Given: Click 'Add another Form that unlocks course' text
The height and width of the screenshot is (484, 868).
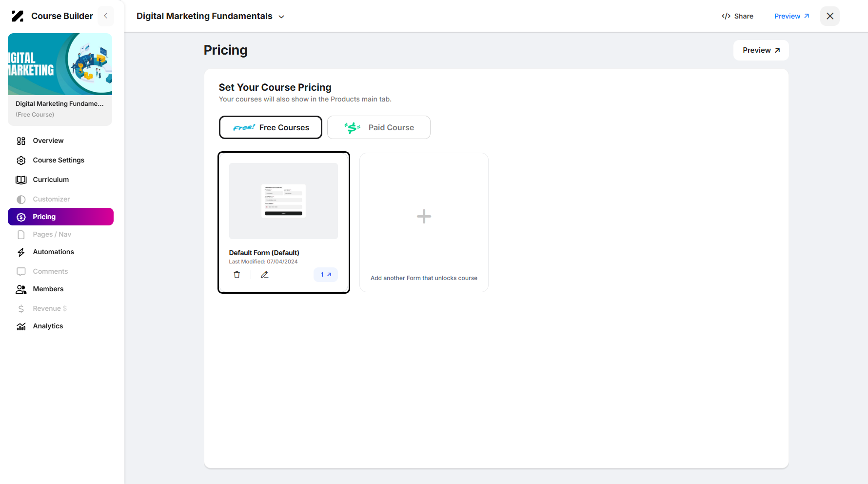Looking at the screenshot, I should click(424, 278).
